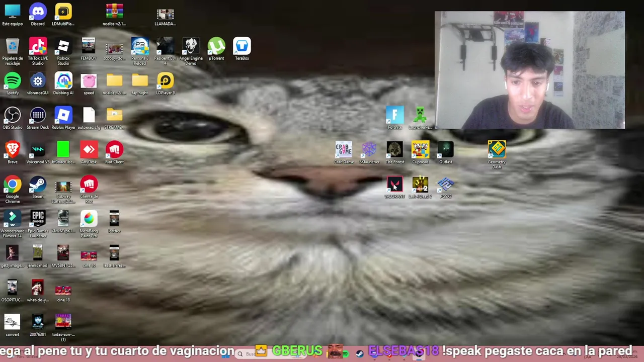The width and height of the screenshot is (644, 362).
Task: Open 20076381 image file
Action: [x=38, y=325]
